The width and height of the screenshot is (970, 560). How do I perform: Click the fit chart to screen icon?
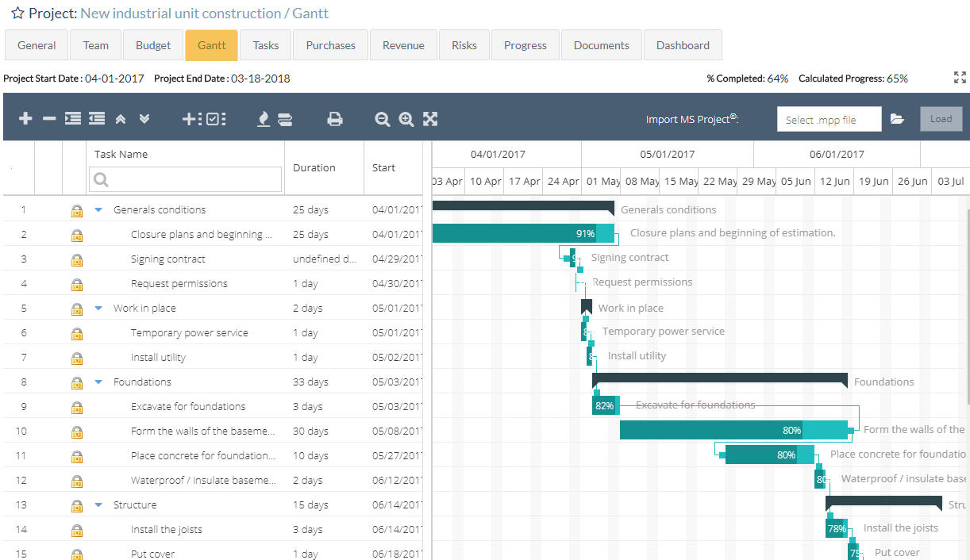[x=430, y=118]
